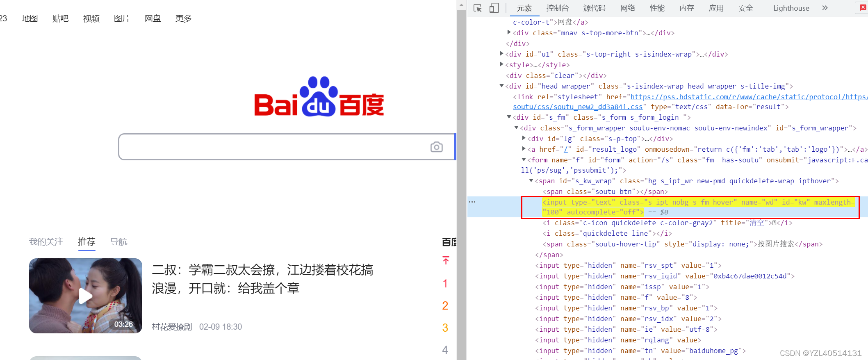
Task: Click the 地图 navigation link
Action: point(30,18)
